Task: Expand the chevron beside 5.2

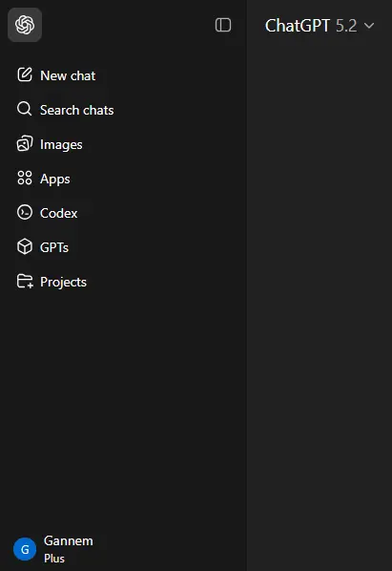Action: tap(369, 26)
